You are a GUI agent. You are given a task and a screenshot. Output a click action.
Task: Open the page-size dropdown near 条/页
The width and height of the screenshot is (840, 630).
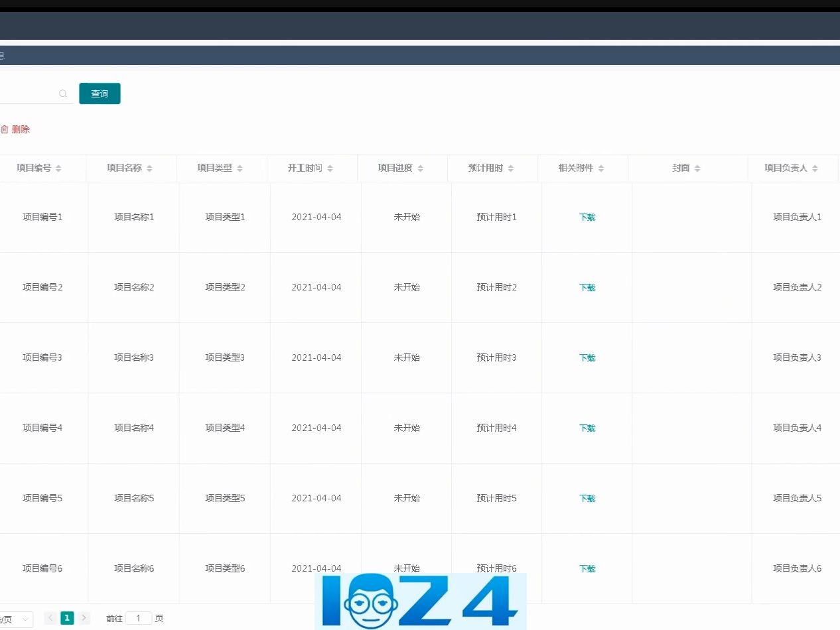pyautogui.click(x=13, y=617)
